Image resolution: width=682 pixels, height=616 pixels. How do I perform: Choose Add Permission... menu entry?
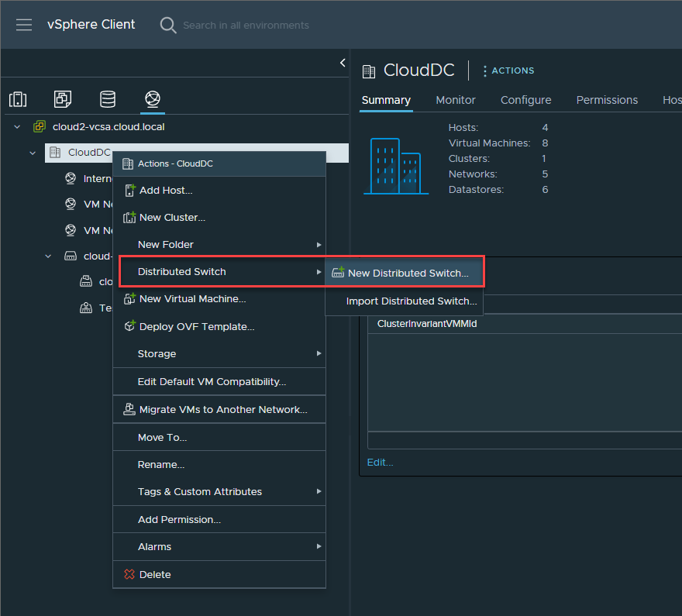219,519
